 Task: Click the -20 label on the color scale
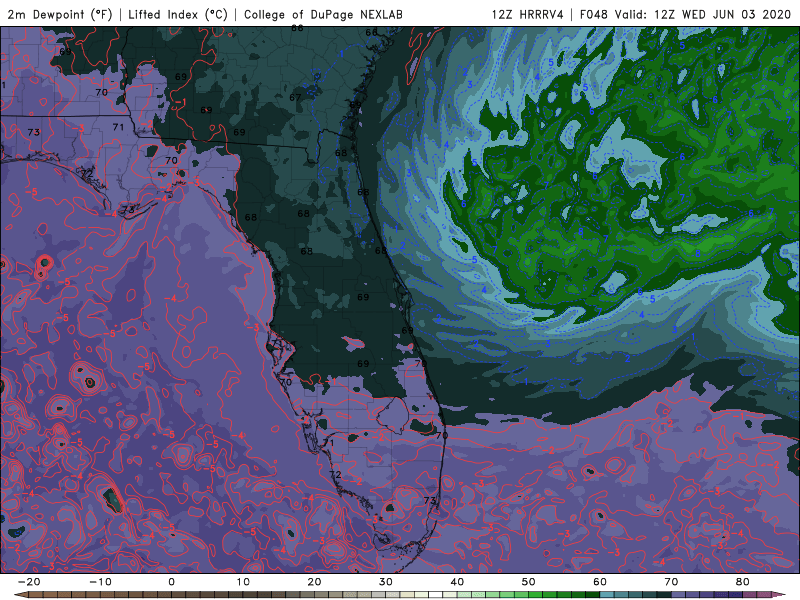(29, 582)
